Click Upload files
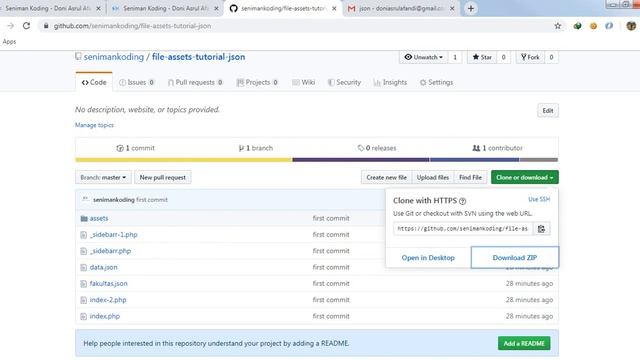The image size is (640, 360). pyautogui.click(x=433, y=177)
